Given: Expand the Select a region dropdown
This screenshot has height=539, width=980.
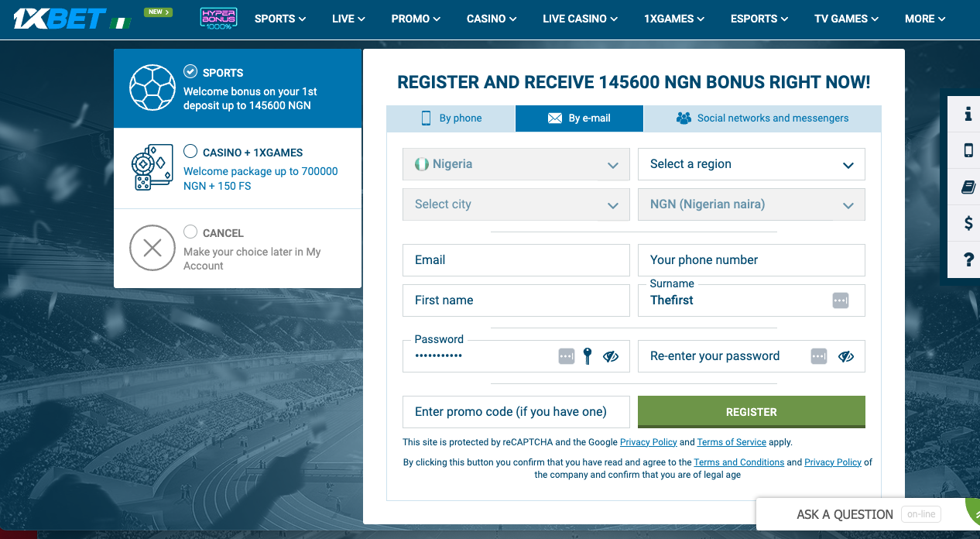Looking at the screenshot, I should pyautogui.click(x=752, y=164).
